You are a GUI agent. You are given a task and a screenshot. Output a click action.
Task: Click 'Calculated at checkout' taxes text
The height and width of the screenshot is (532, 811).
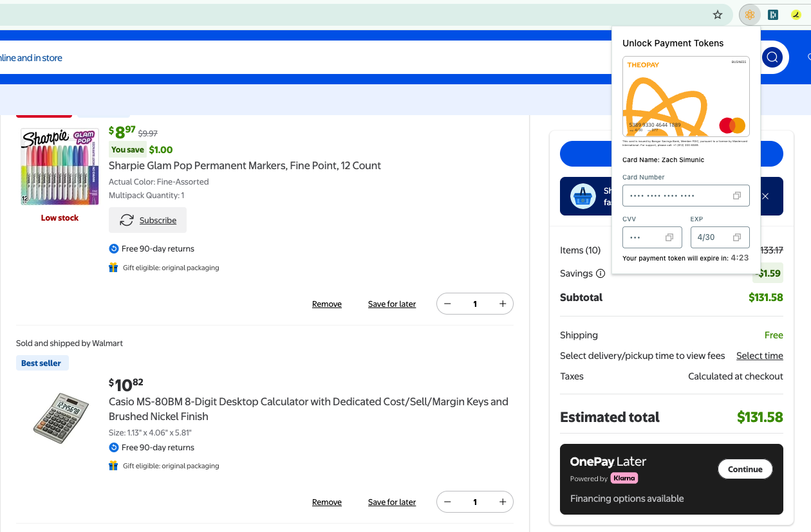click(736, 376)
